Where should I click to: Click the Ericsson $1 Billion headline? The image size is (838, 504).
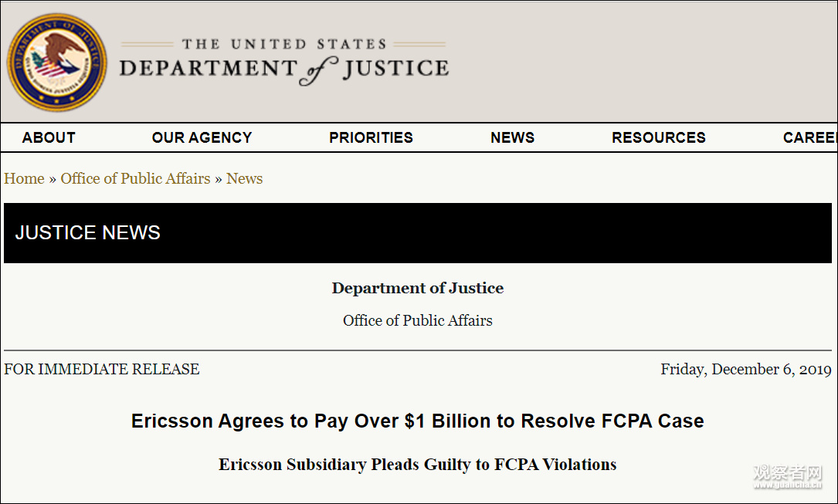tap(417, 421)
